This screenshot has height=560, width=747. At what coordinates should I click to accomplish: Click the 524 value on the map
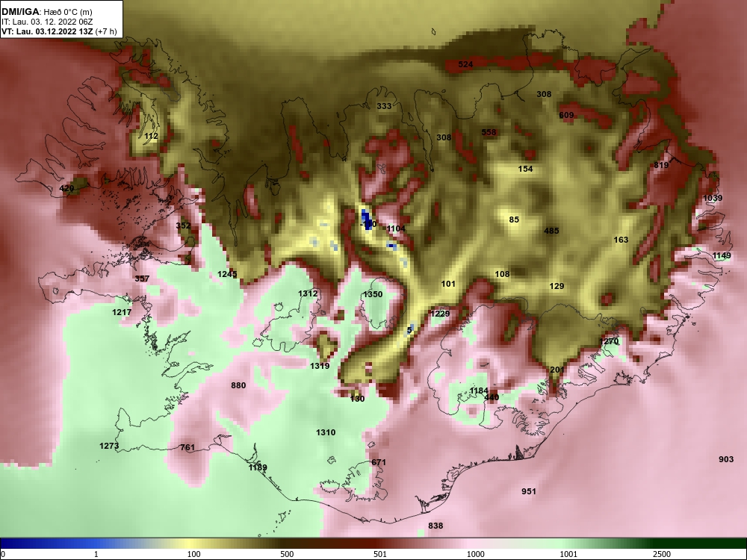(x=465, y=64)
